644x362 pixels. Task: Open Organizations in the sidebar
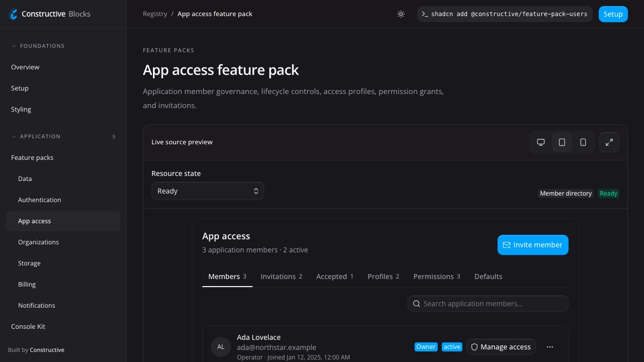63,242
